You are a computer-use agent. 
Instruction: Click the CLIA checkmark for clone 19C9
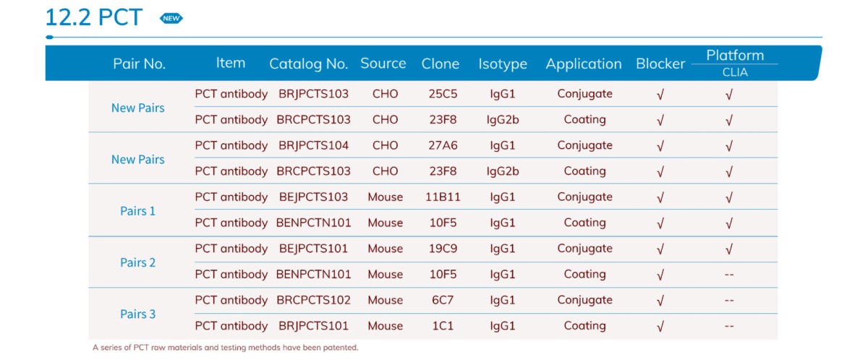[728, 249]
